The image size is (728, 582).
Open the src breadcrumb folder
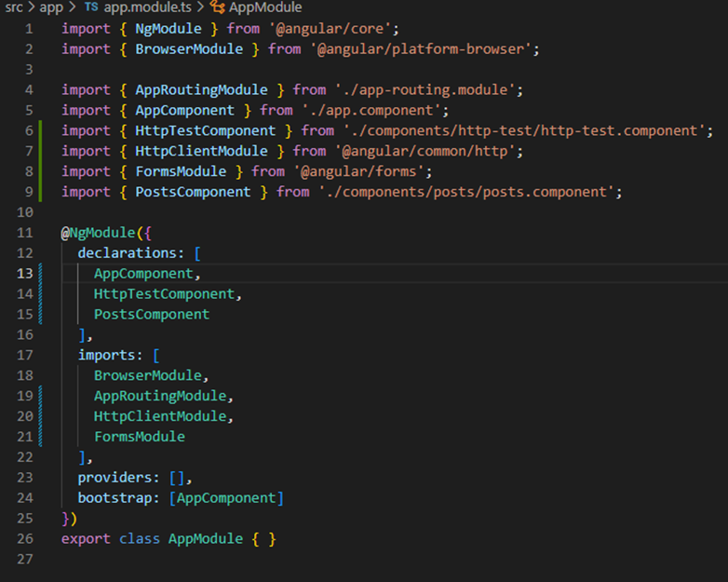click(x=15, y=7)
